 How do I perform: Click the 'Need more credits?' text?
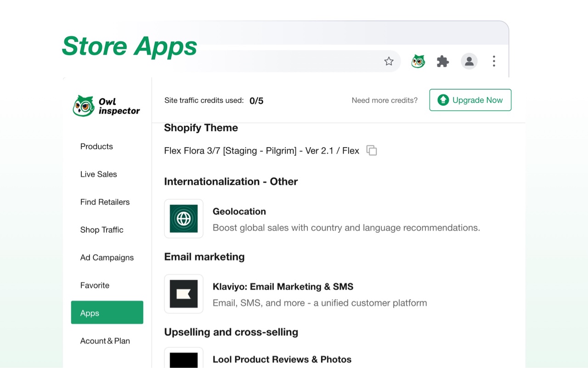point(385,100)
